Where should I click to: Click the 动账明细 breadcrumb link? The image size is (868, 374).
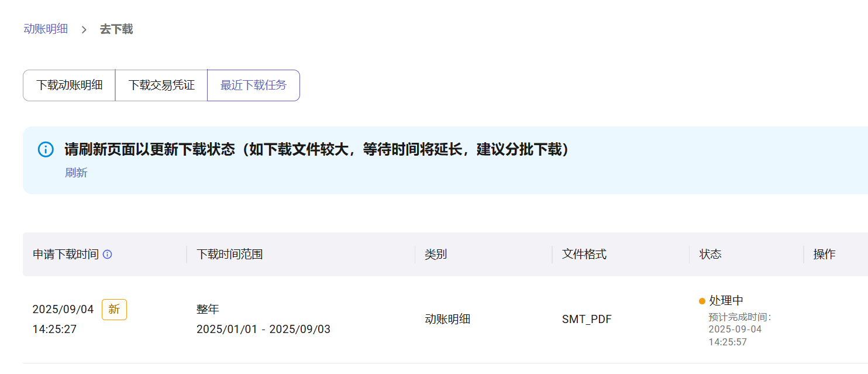click(46, 29)
